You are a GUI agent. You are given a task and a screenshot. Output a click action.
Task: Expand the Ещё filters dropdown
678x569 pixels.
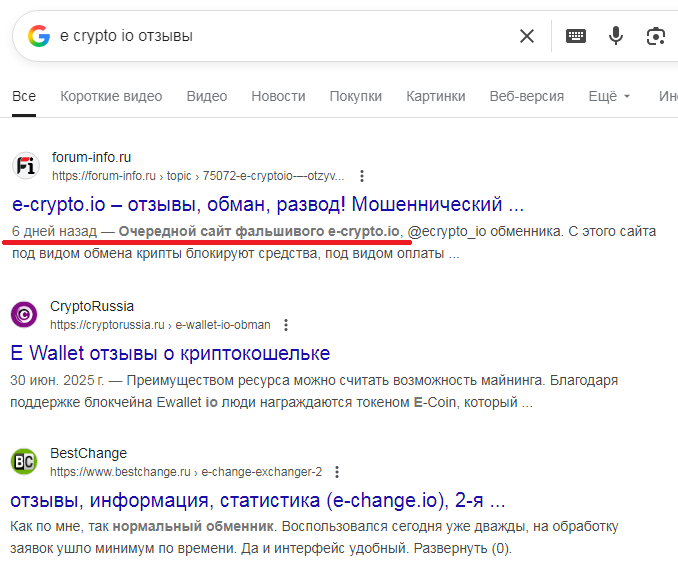pos(609,96)
